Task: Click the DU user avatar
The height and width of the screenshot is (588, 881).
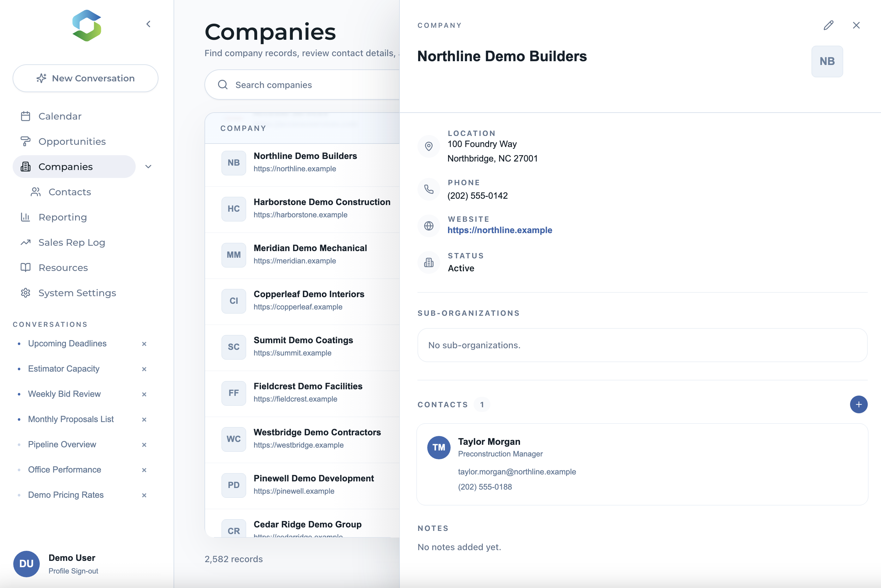Action: (26, 564)
